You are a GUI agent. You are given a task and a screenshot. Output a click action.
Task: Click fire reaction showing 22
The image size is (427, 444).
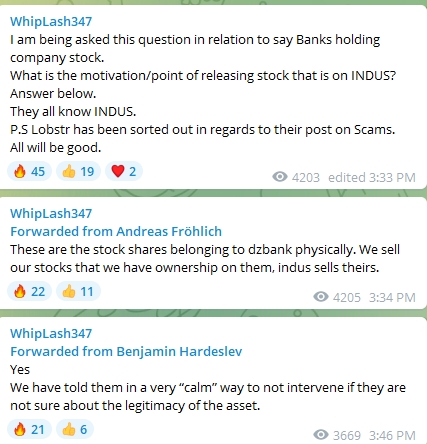(x=29, y=292)
